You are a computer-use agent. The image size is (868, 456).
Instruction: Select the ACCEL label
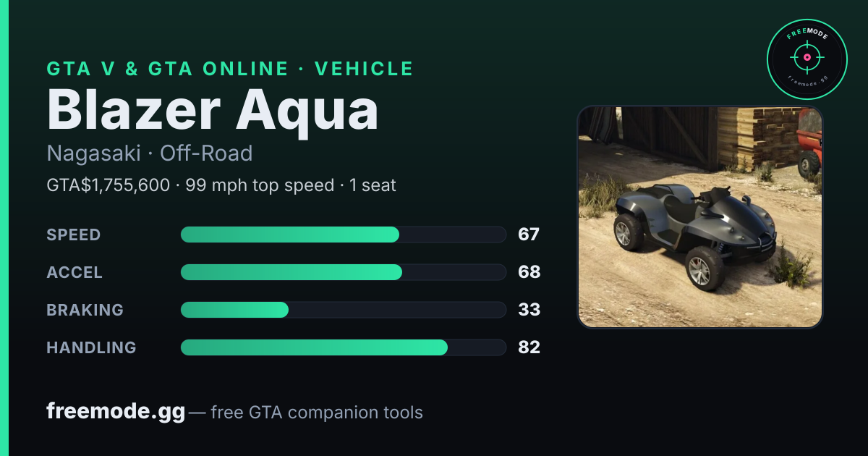click(75, 272)
